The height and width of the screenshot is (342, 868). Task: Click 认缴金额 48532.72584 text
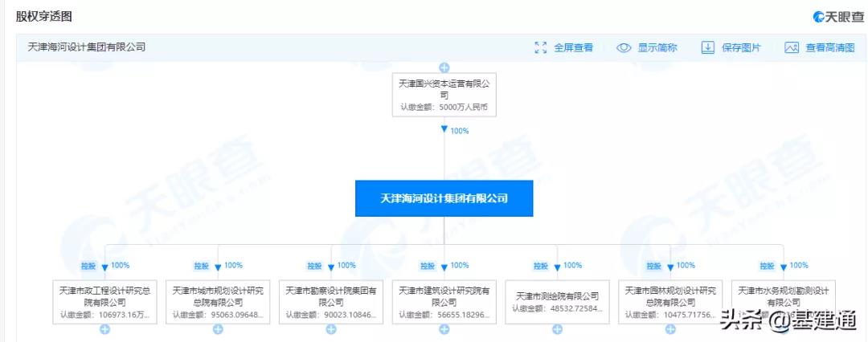557,309
